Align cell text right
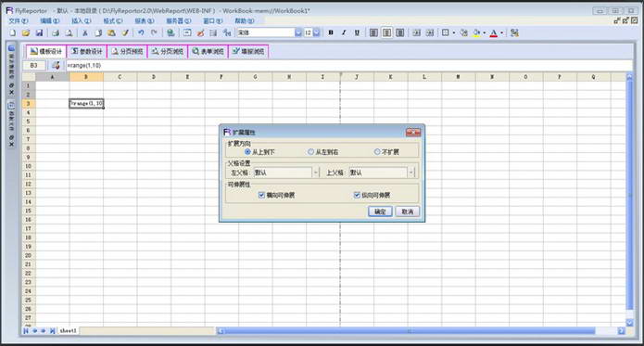This screenshot has height=346, width=644. click(399, 32)
